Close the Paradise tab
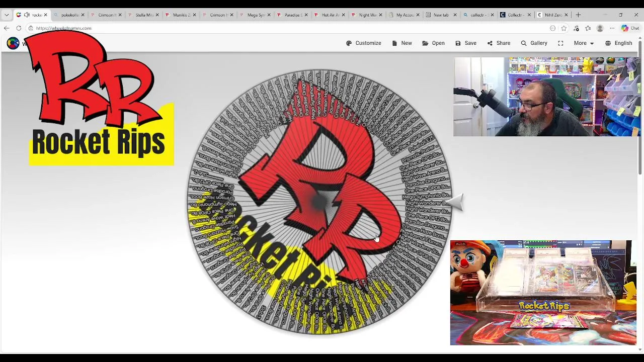The height and width of the screenshot is (362, 644). [306, 15]
